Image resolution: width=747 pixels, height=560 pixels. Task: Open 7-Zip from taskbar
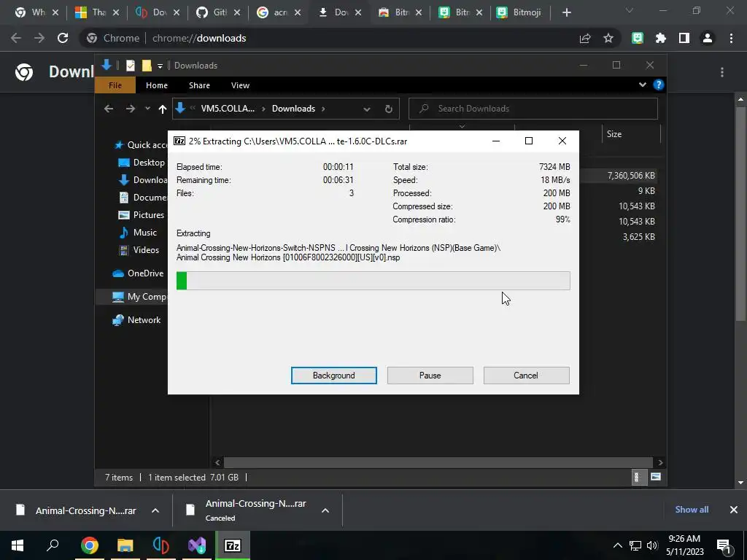coord(233,545)
